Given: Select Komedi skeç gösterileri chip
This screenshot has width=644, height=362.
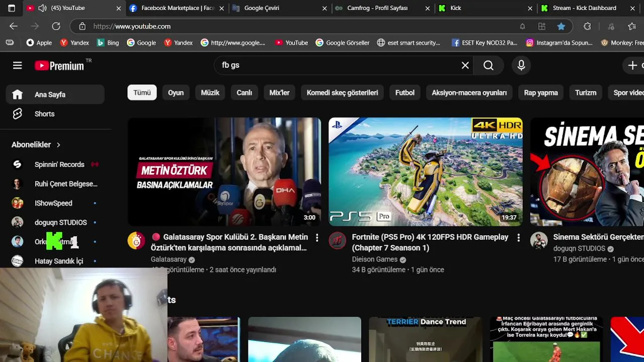Looking at the screenshot, I should (x=342, y=93).
